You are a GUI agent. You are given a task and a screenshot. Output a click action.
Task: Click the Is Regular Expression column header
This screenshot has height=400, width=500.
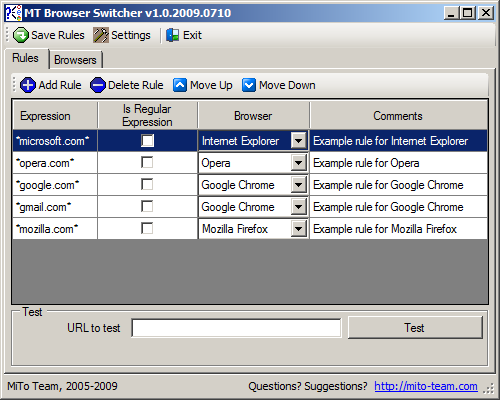[x=147, y=115]
